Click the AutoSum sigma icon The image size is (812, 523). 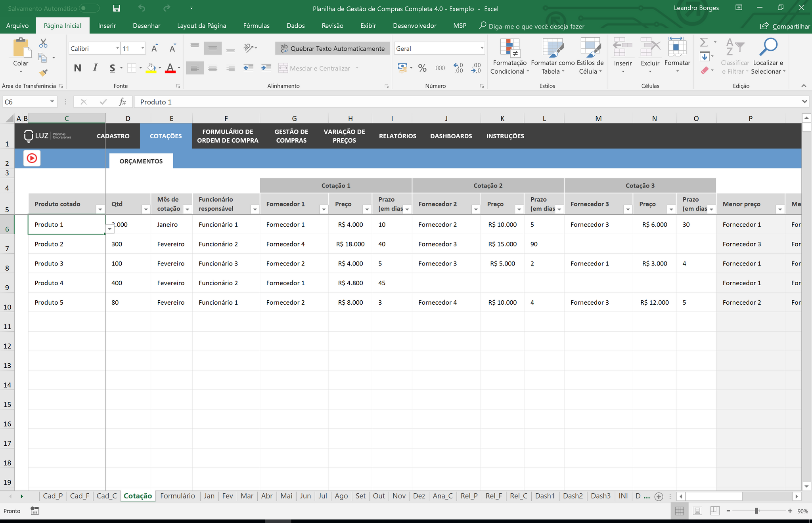(704, 42)
